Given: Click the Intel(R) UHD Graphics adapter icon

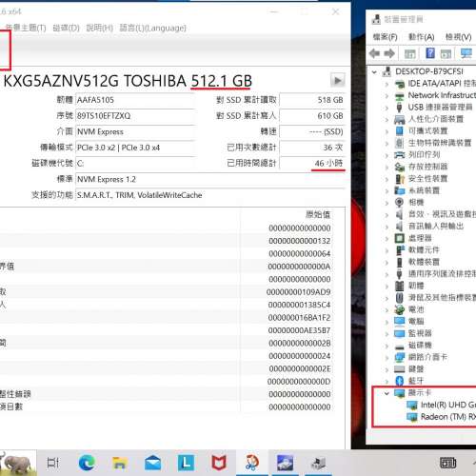Looking at the screenshot, I should 412,405.
